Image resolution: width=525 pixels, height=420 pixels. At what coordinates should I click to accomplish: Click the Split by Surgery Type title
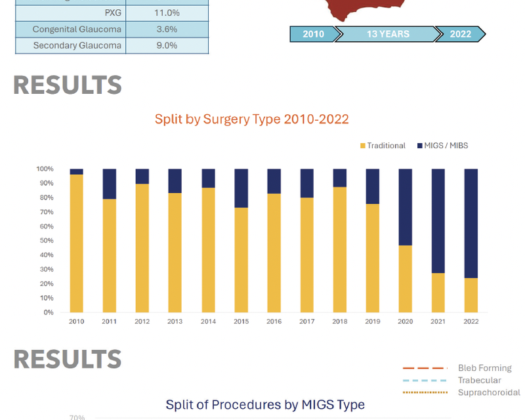pos(252,119)
